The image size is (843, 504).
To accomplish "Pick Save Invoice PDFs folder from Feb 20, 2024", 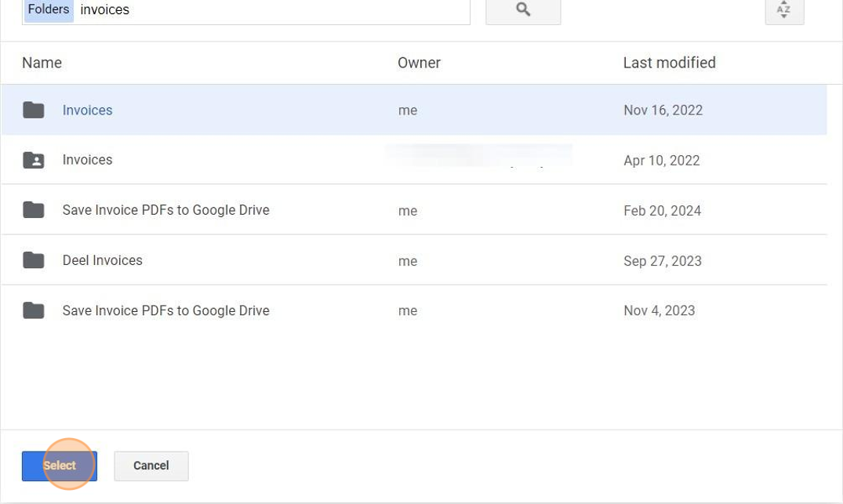I will click(x=165, y=210).
